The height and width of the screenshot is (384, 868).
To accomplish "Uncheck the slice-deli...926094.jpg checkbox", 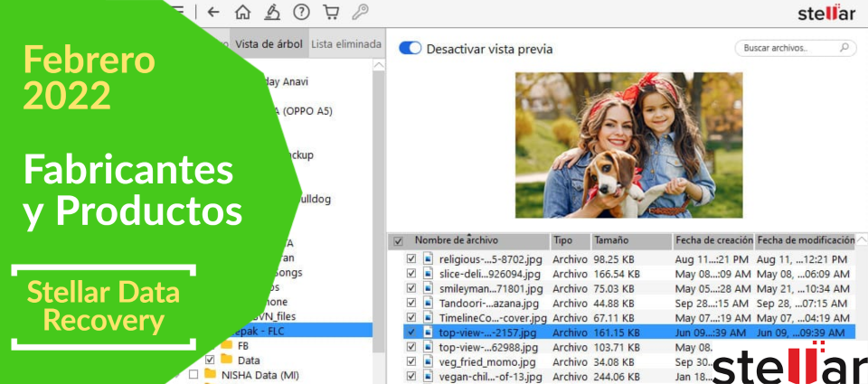I will click(x=410, y=274).
